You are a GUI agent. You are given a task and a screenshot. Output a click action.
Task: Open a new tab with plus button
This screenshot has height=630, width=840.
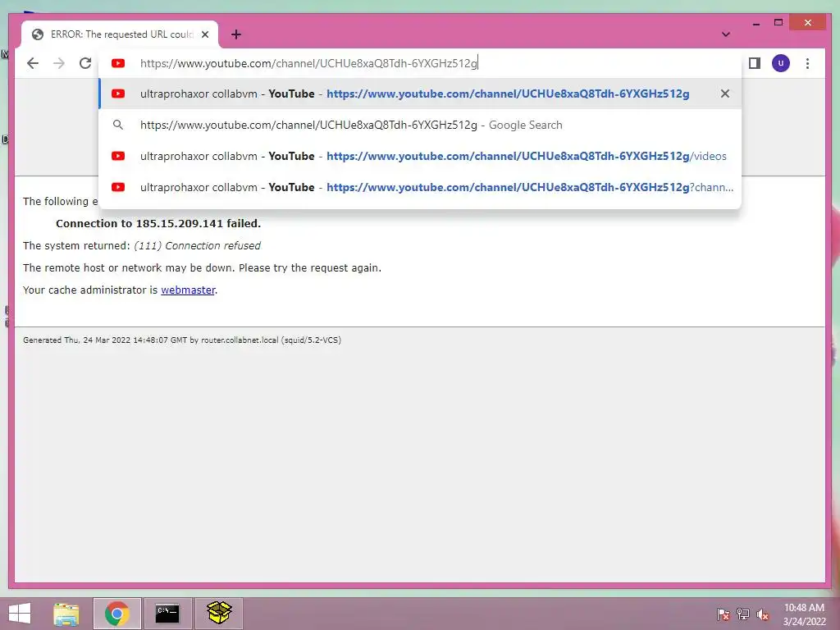(236, 34)
